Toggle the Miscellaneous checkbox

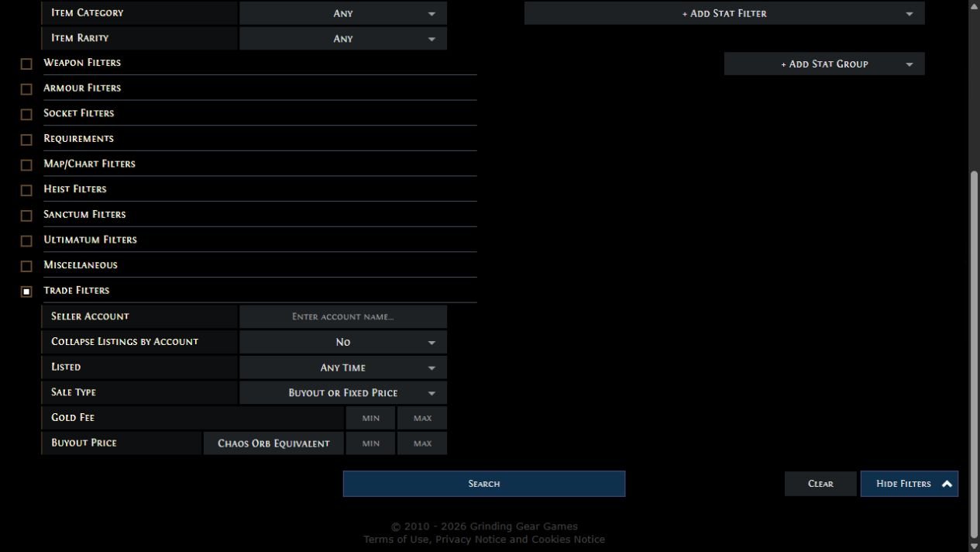coord(26,266)
